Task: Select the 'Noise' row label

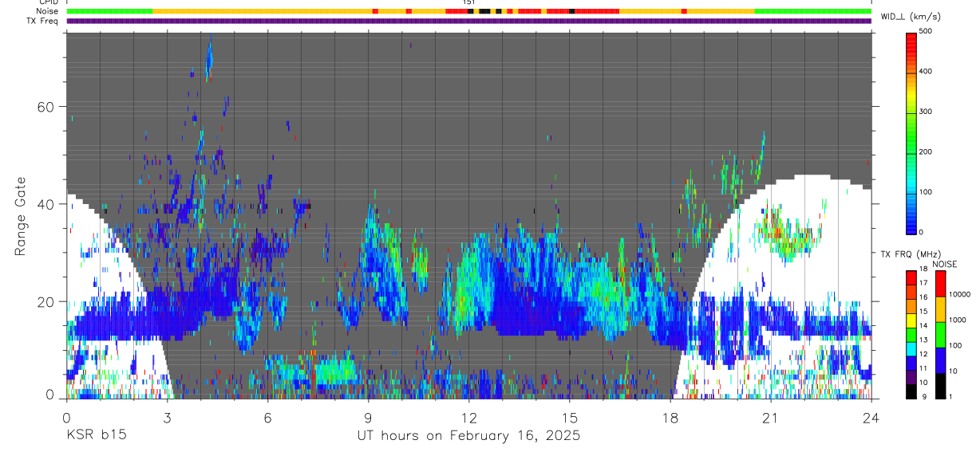Action: pyautogui.click(x=47, y=11)
